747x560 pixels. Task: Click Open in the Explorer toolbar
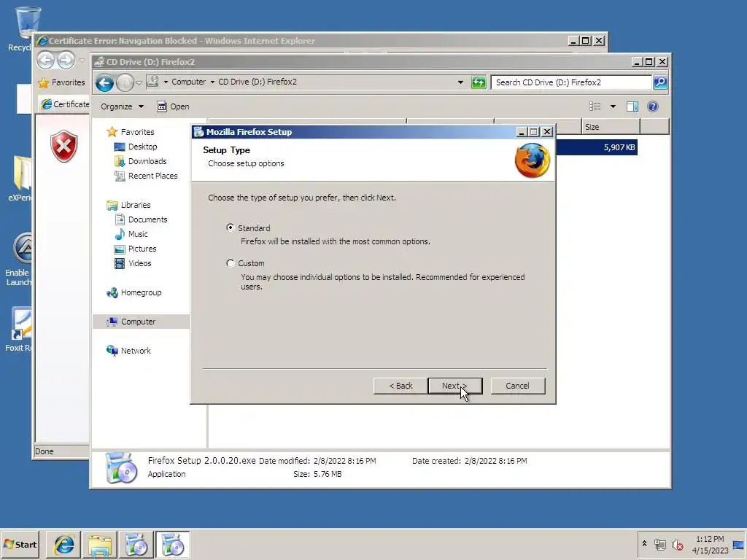174,106
